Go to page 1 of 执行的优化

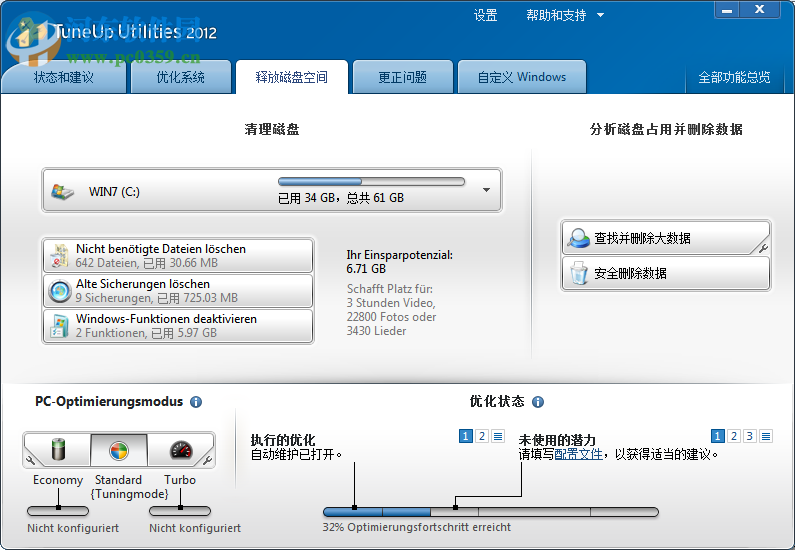click(x=465, y=436)
